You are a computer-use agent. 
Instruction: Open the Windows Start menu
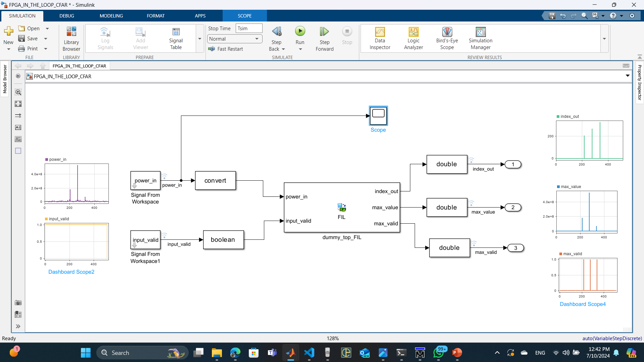(86, 353)
